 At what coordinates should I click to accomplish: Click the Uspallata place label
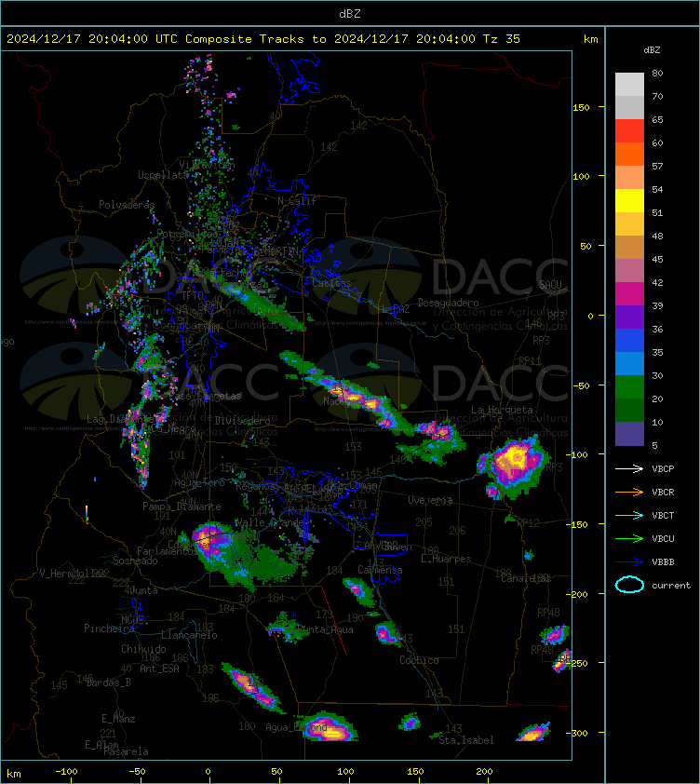pos(164,175)
